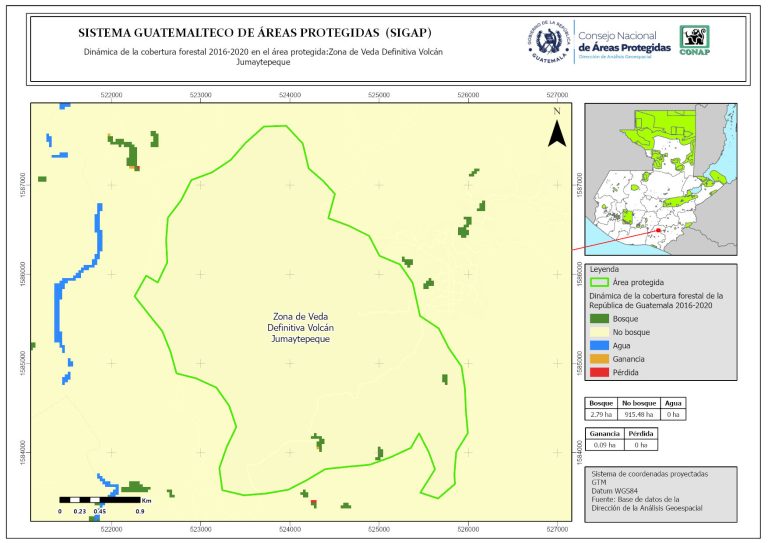Click the scale bar graphic
This screenshot has height=543, width=768.
(100, 498)
